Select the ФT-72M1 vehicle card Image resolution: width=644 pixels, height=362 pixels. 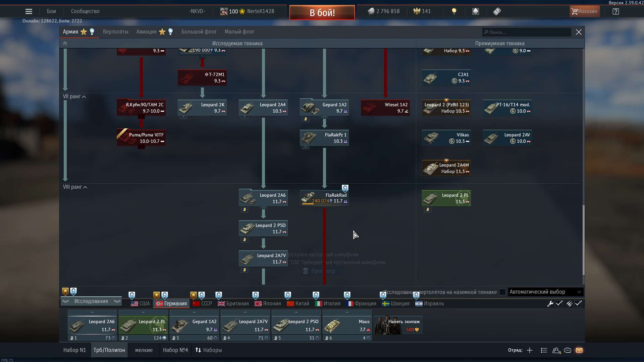pos(202,77)
